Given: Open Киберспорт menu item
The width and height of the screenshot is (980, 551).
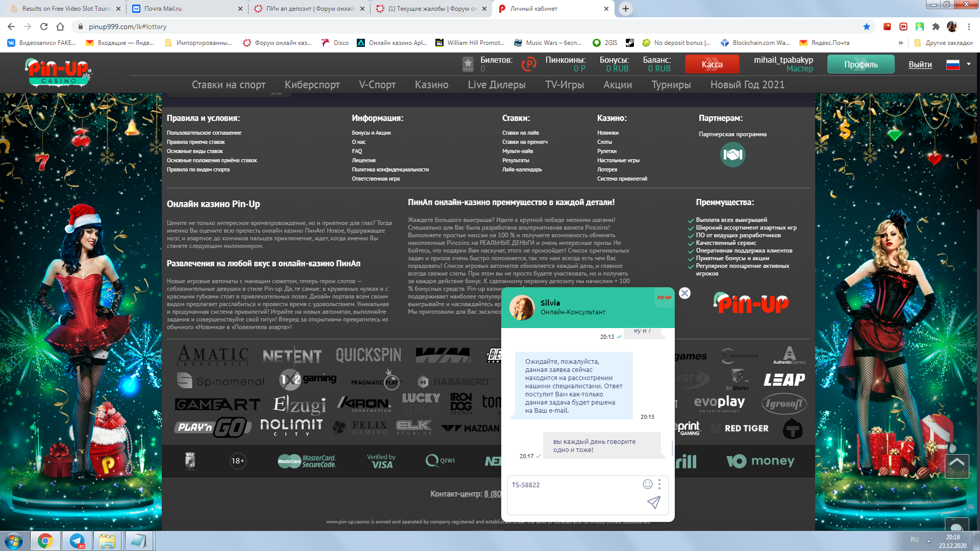Looking at the screenshot, I should pos(312,85).
